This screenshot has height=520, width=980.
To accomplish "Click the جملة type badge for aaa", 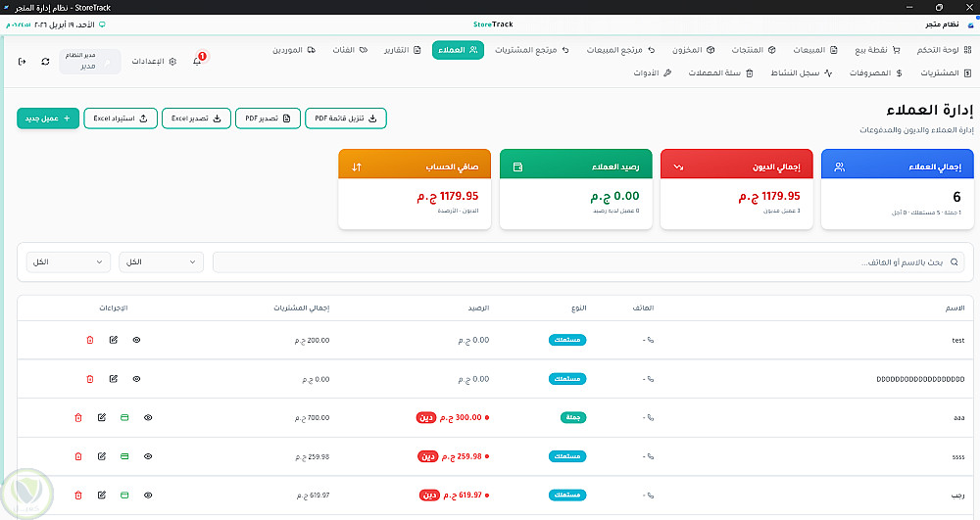I will pyautogui.click(x=573, y=417).
